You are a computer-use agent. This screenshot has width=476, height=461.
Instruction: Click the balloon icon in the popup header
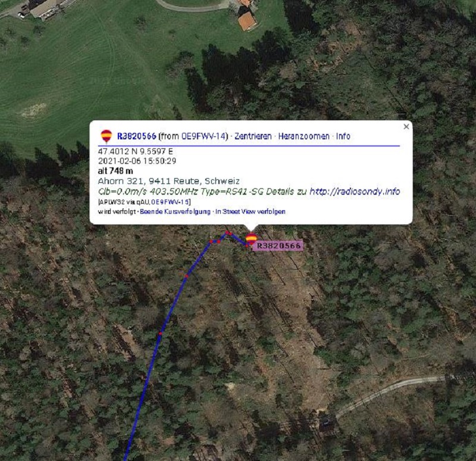(107, 136)
